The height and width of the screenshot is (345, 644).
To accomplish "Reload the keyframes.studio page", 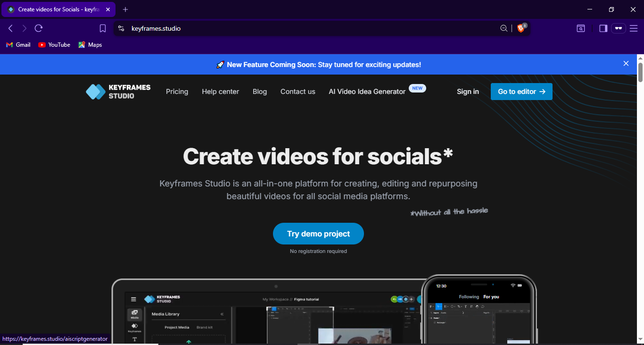I will [39, 28].
